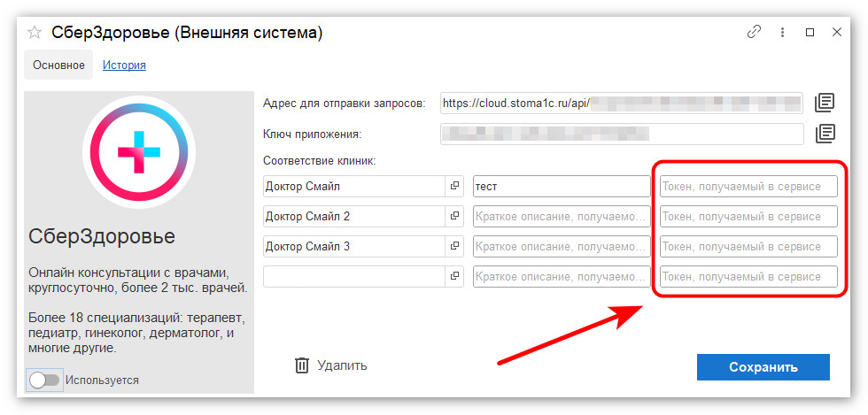Screen dimensions: 868x415
Task: Open selection icon for the empty clinic row
Action: click(454, 276)
